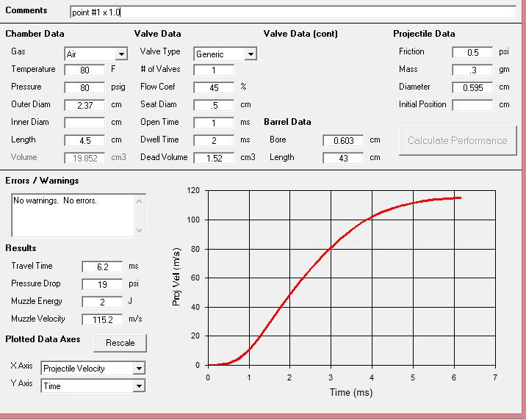Click the empty Initial Position field
Screen dimensions: 526x420
(x=472, y=105)
